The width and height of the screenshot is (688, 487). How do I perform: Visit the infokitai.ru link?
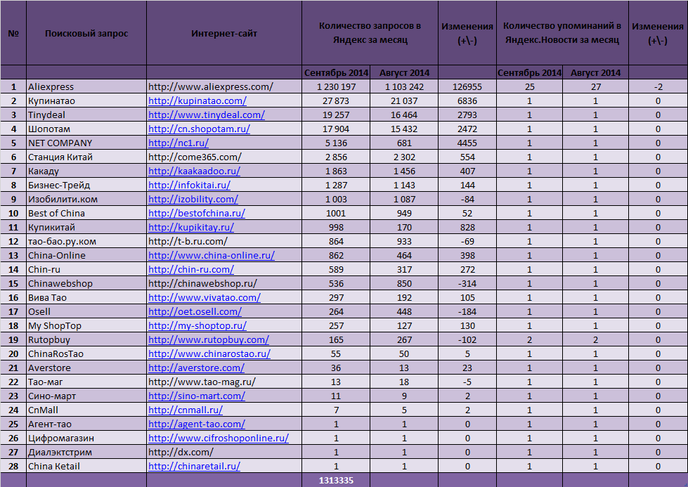pos(190,185)
